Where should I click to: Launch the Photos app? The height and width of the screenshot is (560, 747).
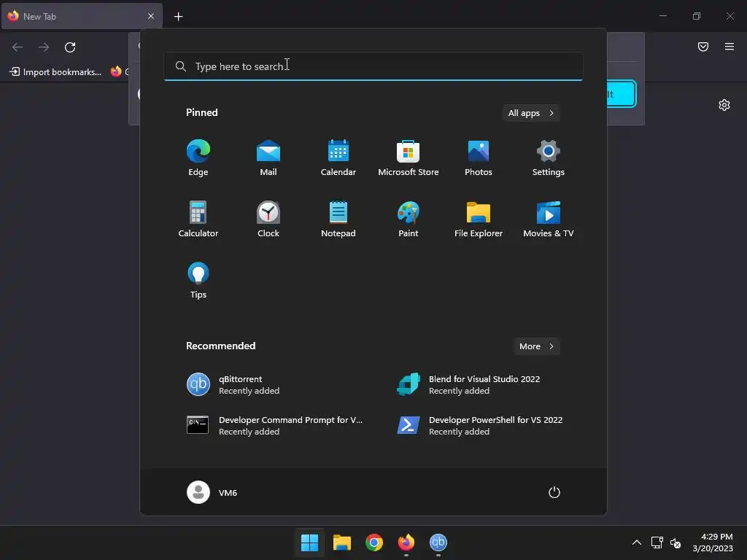pos(479,157)
